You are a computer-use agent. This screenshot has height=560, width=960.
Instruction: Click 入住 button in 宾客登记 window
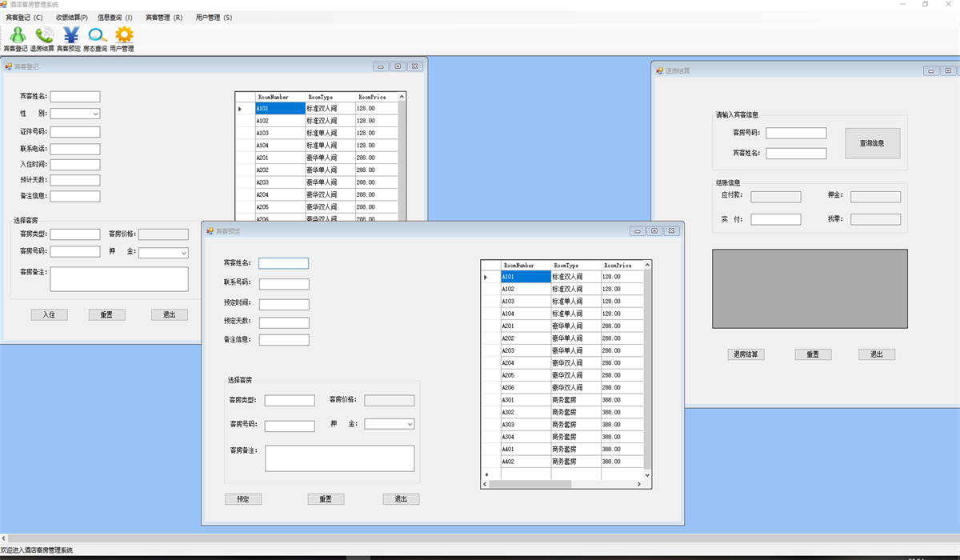tap(50, 314)
